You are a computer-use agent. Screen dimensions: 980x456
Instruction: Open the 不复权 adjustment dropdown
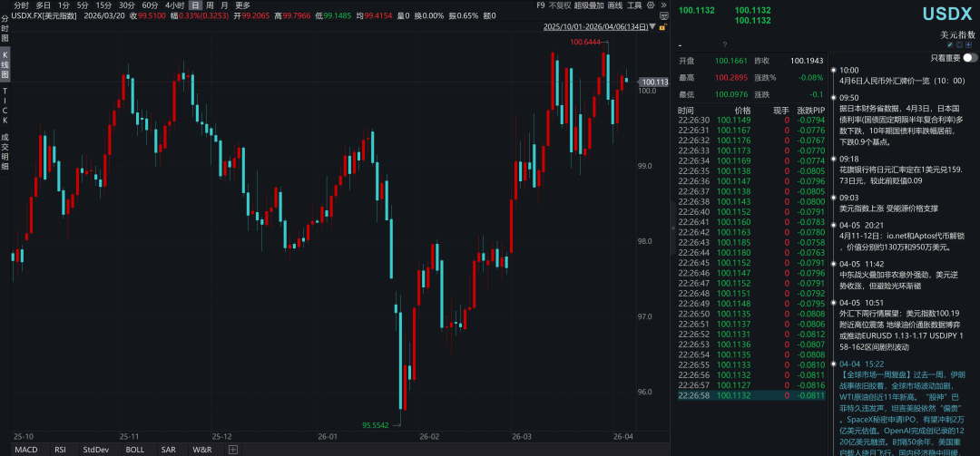558,5
